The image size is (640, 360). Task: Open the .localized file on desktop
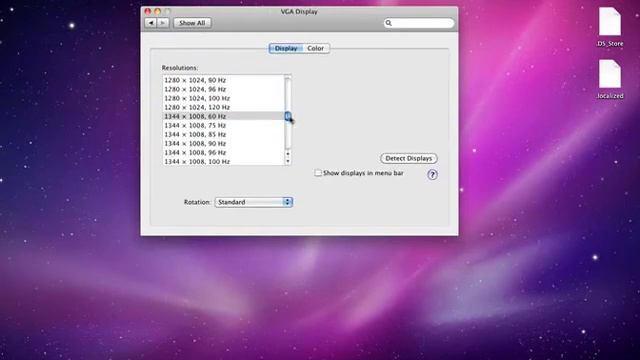pos(610,79)
